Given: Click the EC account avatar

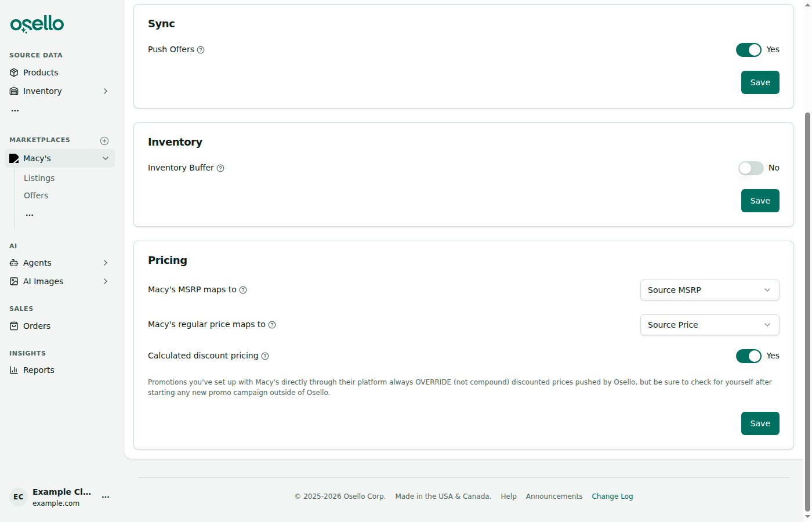Looking at the screenshot, I should tap(19, 497).
